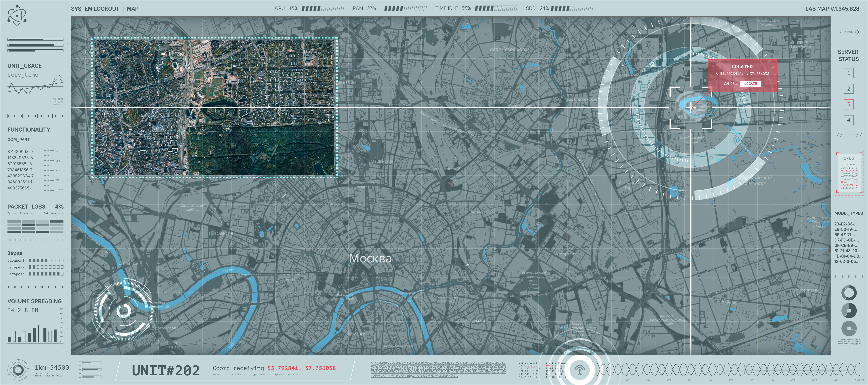Click the satellite imagery inset thumbnail

click(215, 108)
